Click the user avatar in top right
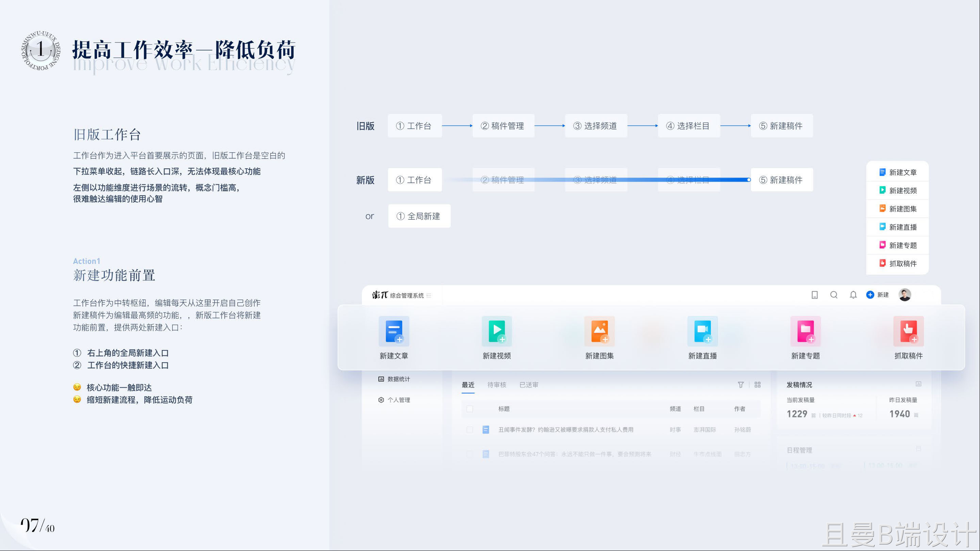Viewport: 980px width, 551px height. pos(905,295)
